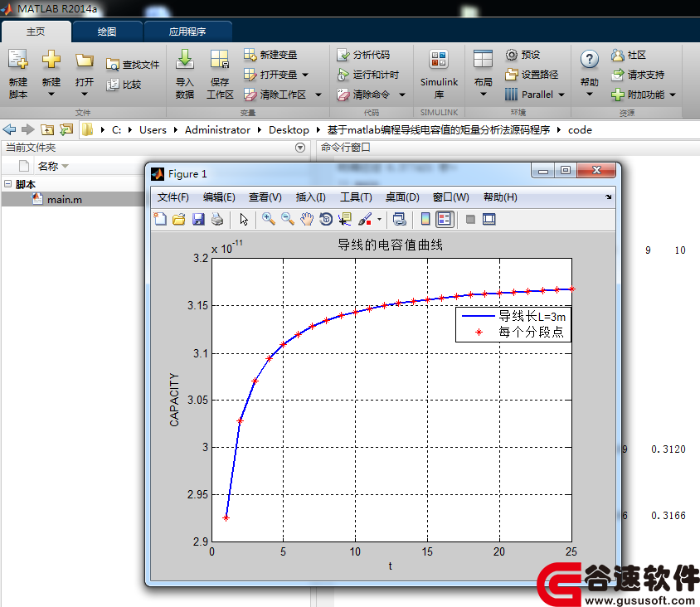Switch to the Apps (应用程序) tab
Screen dimensions: 700x607
(x=187, y=32)
